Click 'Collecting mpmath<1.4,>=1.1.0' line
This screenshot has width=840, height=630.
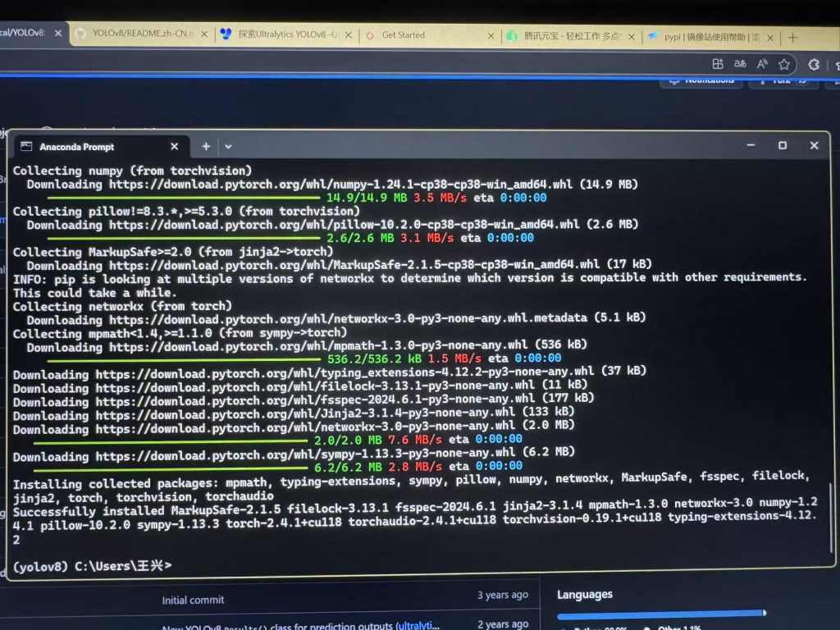180,333
